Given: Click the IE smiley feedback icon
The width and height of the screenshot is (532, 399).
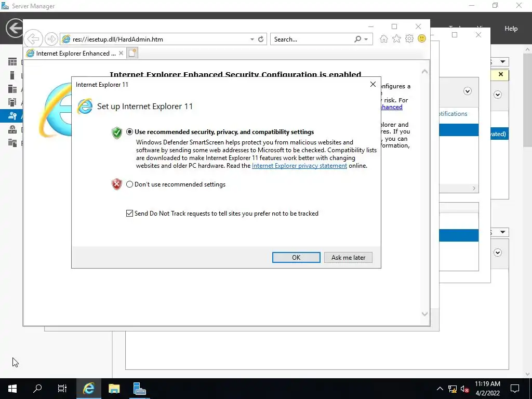Looking at the screenshot, I should [x=422, y=38].
